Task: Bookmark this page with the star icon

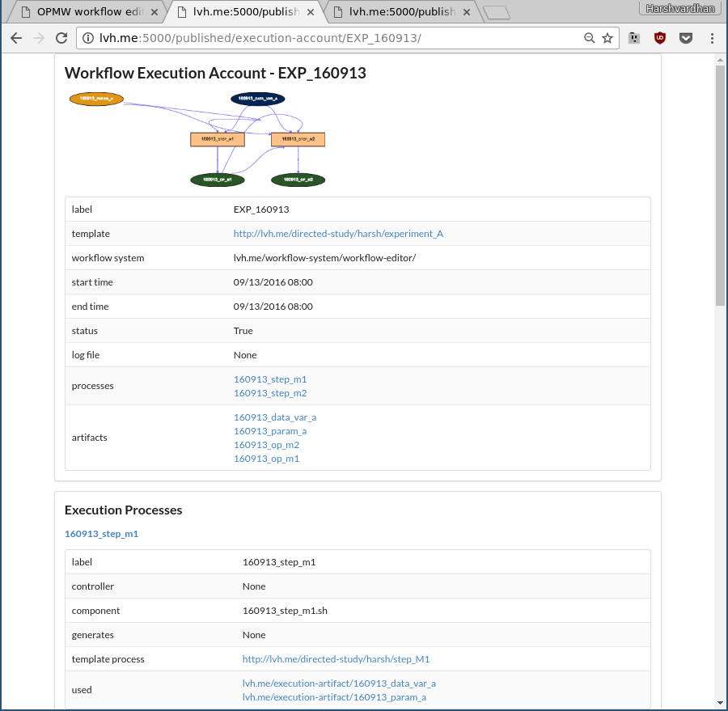Action: [607, 38]
